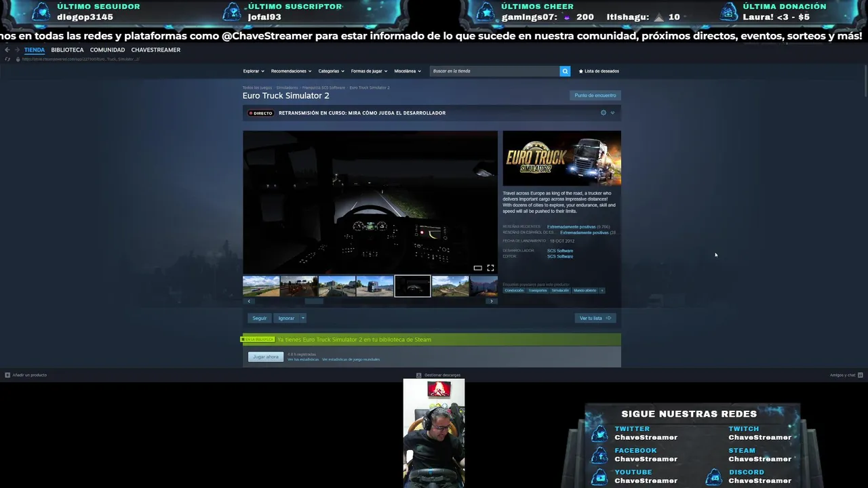Select the Conducción tag
The width and height of the screenshot is (868, 488).
coord(514,290)
